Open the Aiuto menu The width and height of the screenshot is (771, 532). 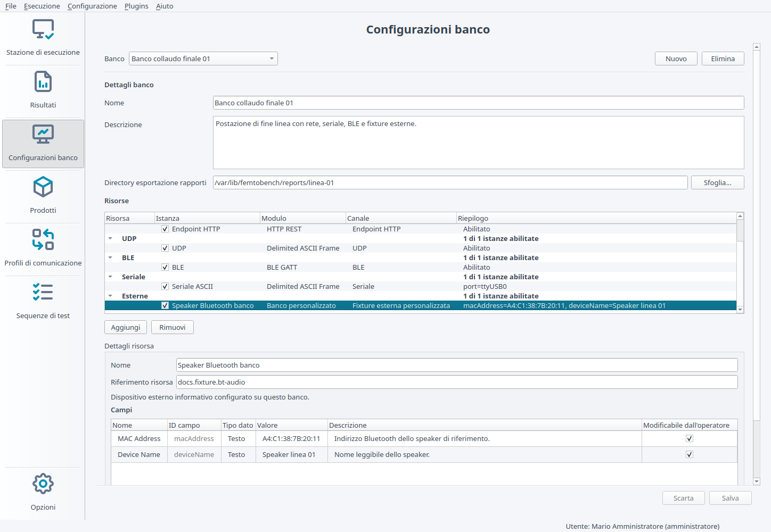(165, 6)
